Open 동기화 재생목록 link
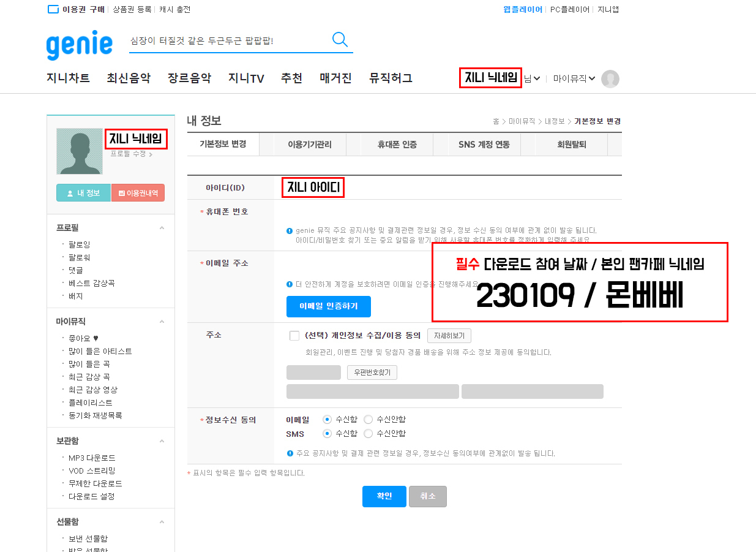This screenshot has width=756, height=552. tap(95, 415)
